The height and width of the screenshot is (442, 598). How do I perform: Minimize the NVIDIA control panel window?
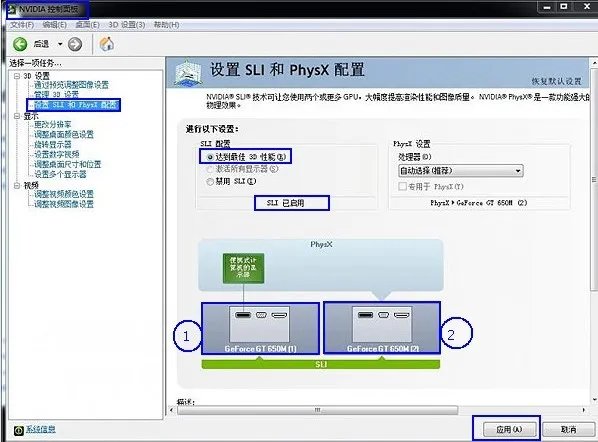click(547, 7)
